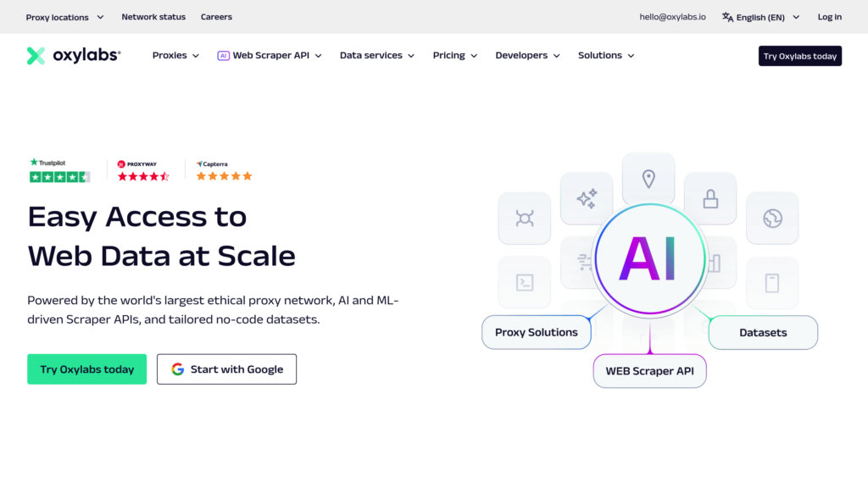Open the English (EN) language selector
Viewport: 868px width, 488px height.
(760, 17)
